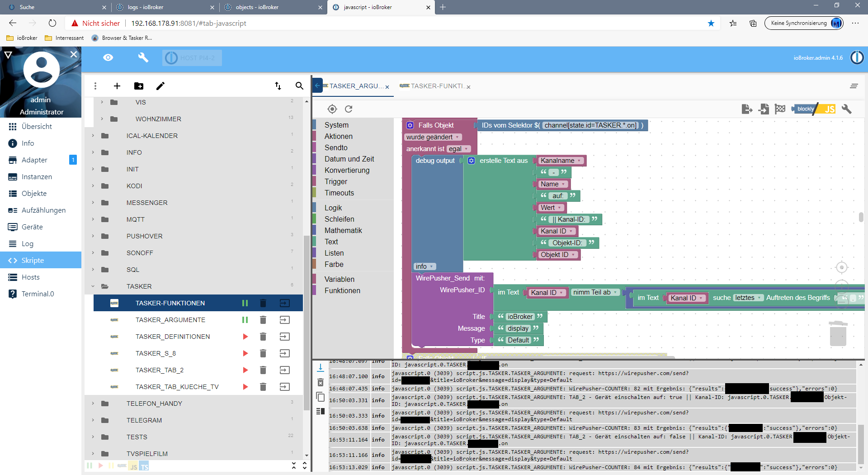Pause the TASKER-FUNKTIONEN script
The image size is (868, 475).
245,303
